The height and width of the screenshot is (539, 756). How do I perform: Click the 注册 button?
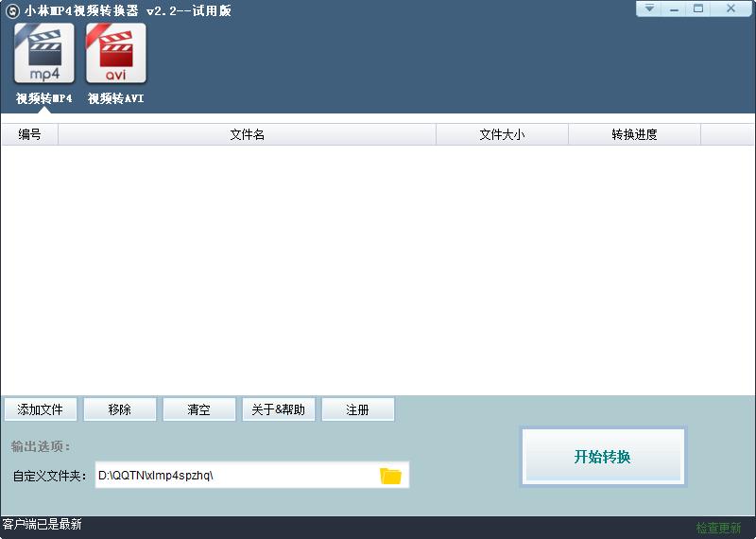point(357,409)
